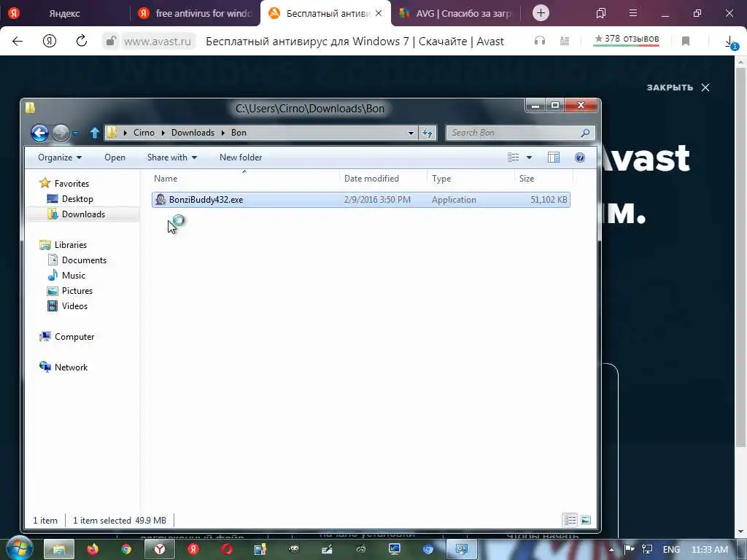Open Opera from the taskbar
747x560 pixels.
[x=227, y=549]
